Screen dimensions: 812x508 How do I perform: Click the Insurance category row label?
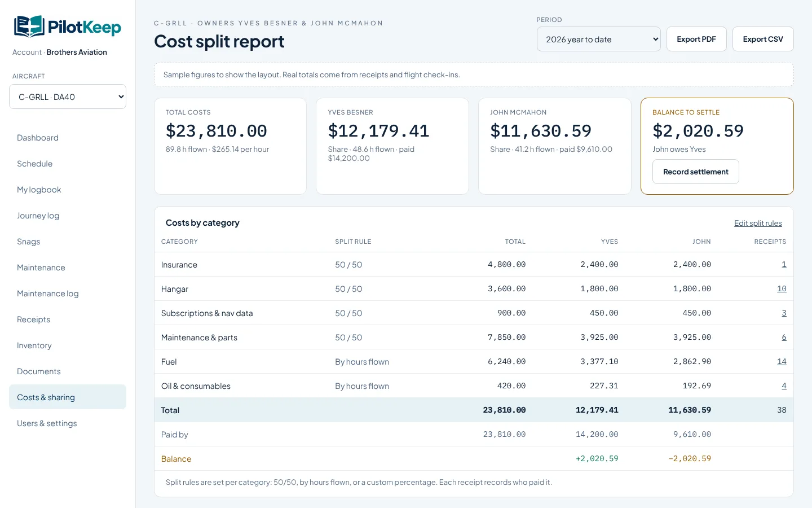[179, 265]
